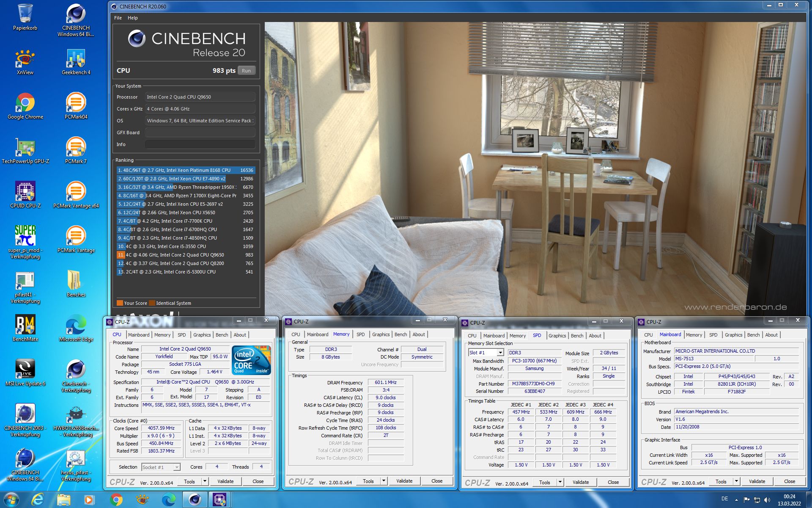Run the Cinebench CPU test
The height and width of the screenshot is (508, 812).
(x=247, y=71)
